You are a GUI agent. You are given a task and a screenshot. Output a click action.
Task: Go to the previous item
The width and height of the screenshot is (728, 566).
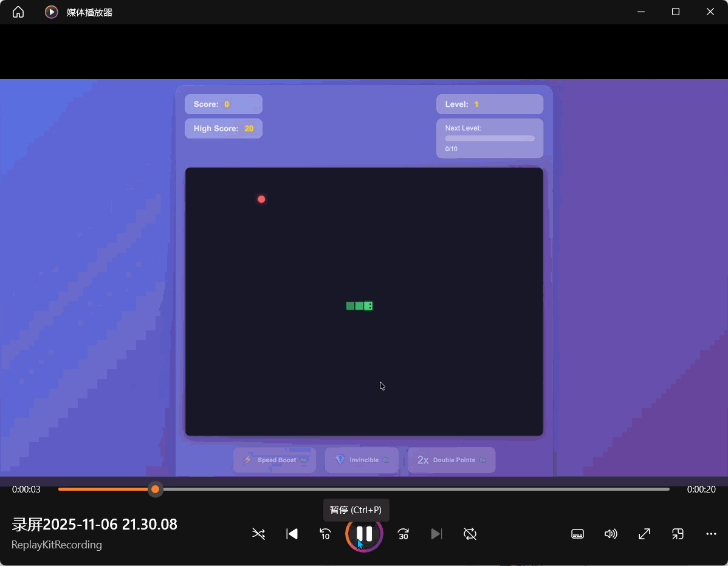pos(292,534)
